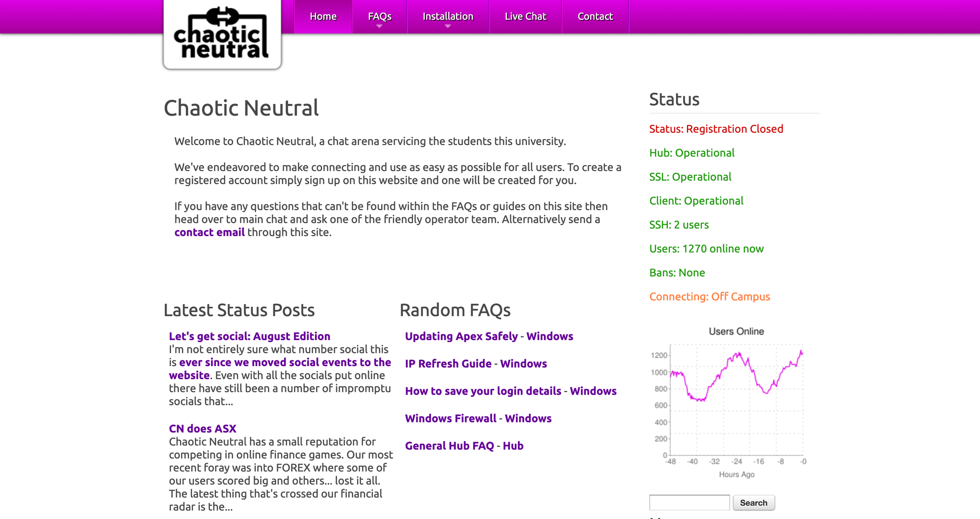Open the IP Refresh Guide FAQ
Viewport: 980px width, 519px height.
(448, 364)
